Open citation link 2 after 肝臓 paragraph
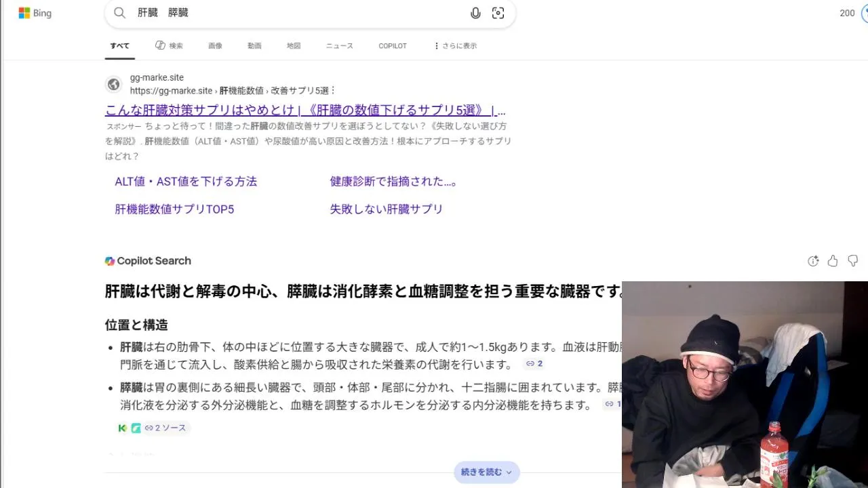The height and width of the screenshot is (488, 868). [534, 364]
